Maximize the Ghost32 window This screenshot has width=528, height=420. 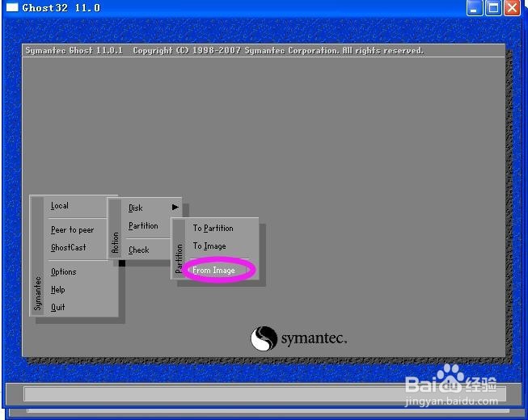(493, 8)
